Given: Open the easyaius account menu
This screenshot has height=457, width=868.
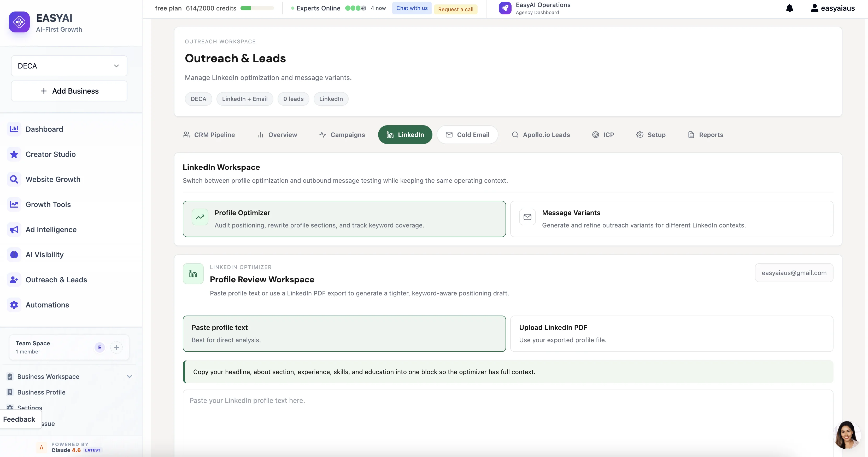Looking at the screenshot, I should click(832, 8).
